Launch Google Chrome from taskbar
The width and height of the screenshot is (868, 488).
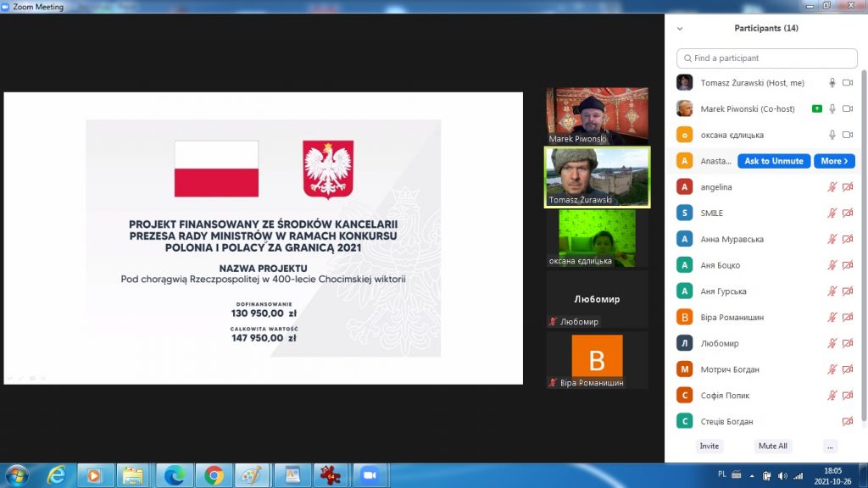[x=214, y=475]
